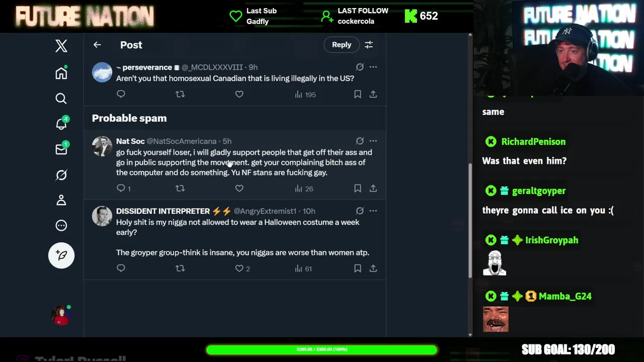Open @AngryExtremist1 profile link
This screenshot has height=362, width=644.
(x=265, y=211)
